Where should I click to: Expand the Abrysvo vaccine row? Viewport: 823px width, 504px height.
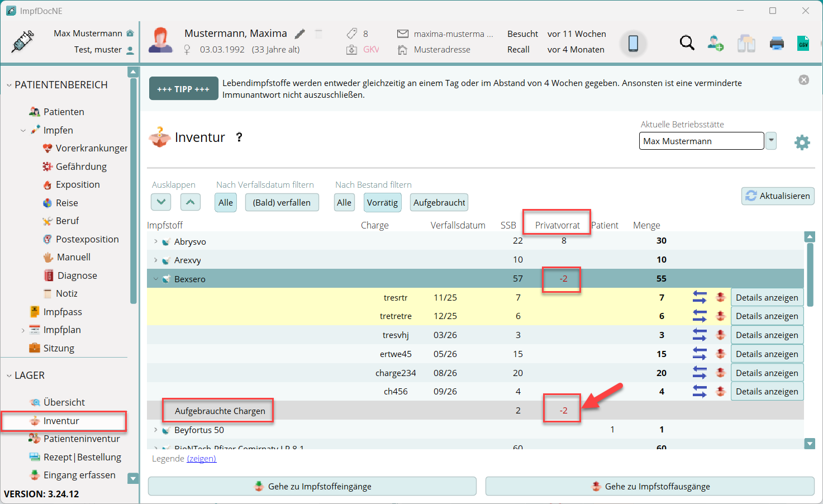[x=156, y=241]
